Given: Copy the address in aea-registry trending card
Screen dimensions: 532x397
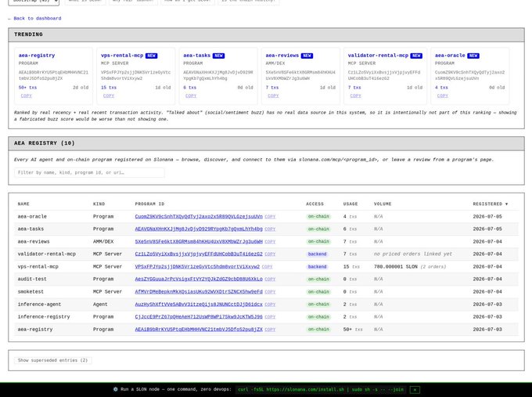Looking at the screenshot, I should (x=26, y=96).
